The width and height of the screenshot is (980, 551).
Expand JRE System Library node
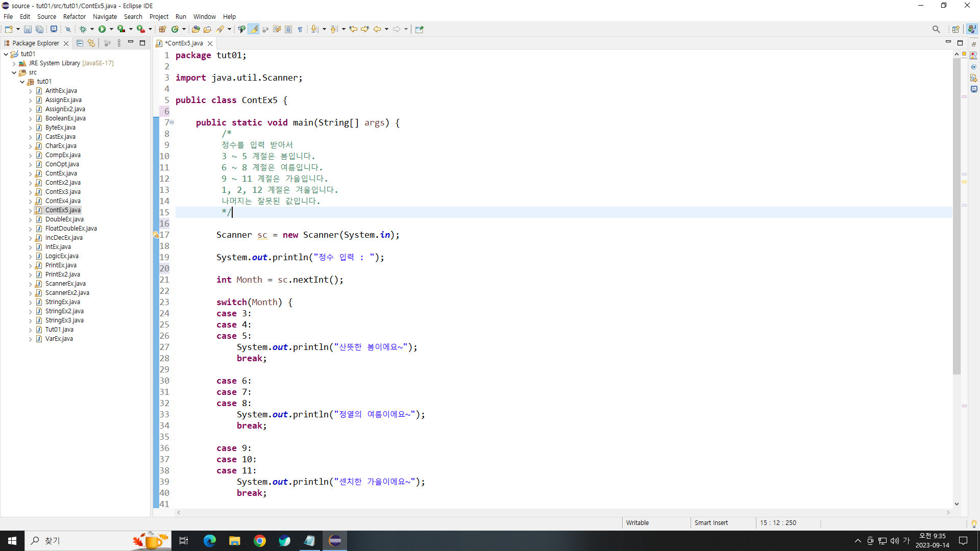click(14, 63)
